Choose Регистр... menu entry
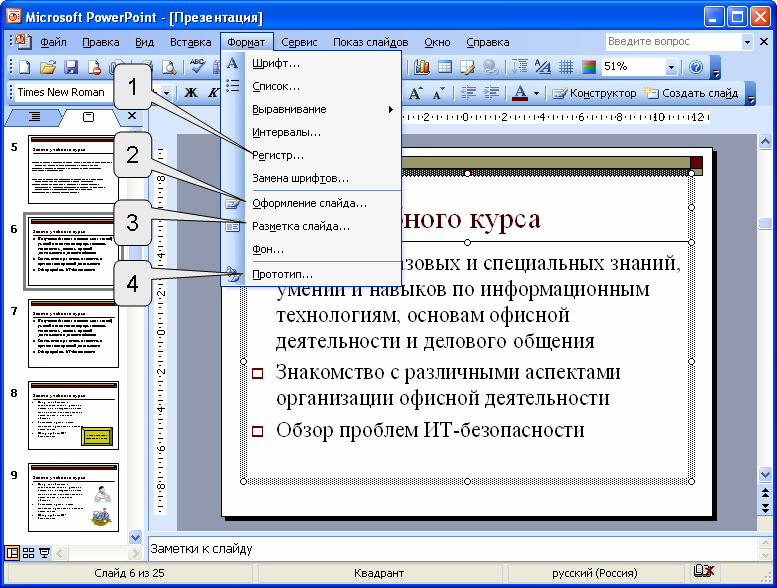 (312, 155)
